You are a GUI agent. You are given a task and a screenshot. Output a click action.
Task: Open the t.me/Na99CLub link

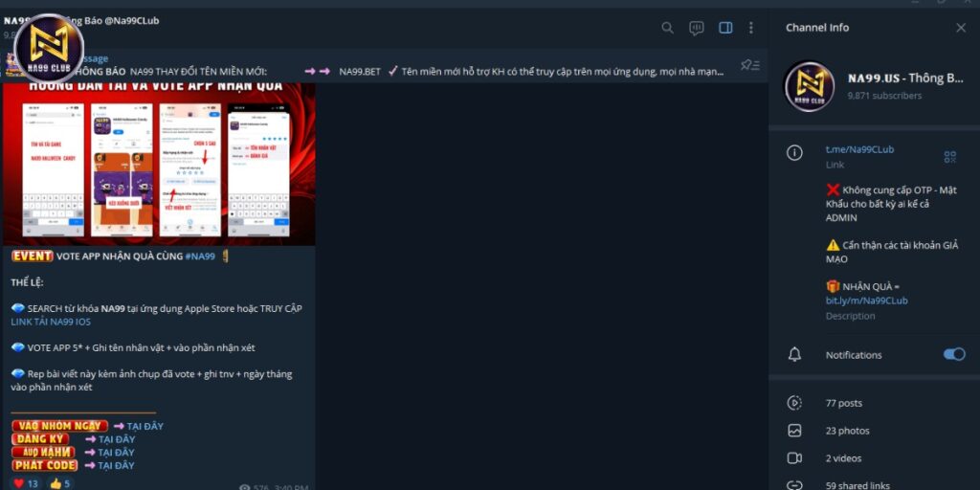tap(859, 149)
